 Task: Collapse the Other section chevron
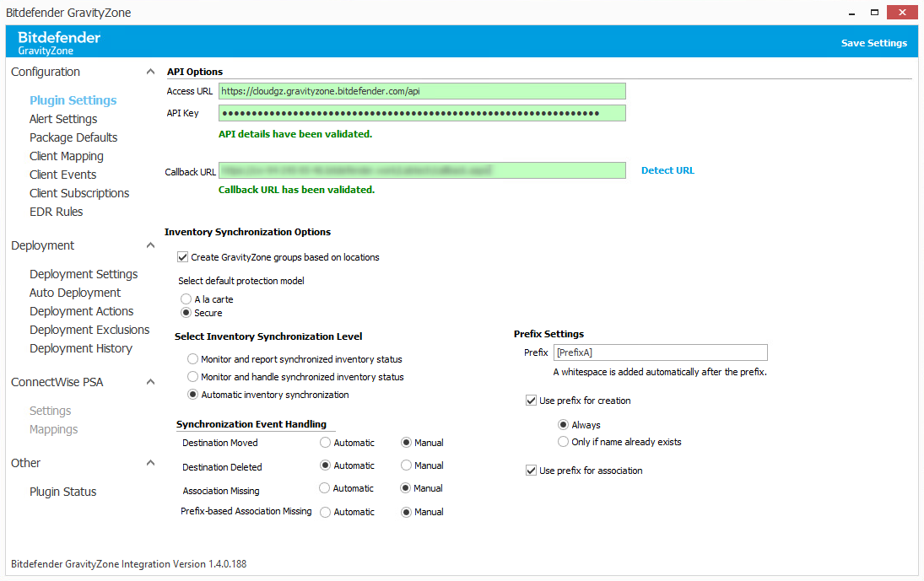pyautogui.click(x=151, y=464)
